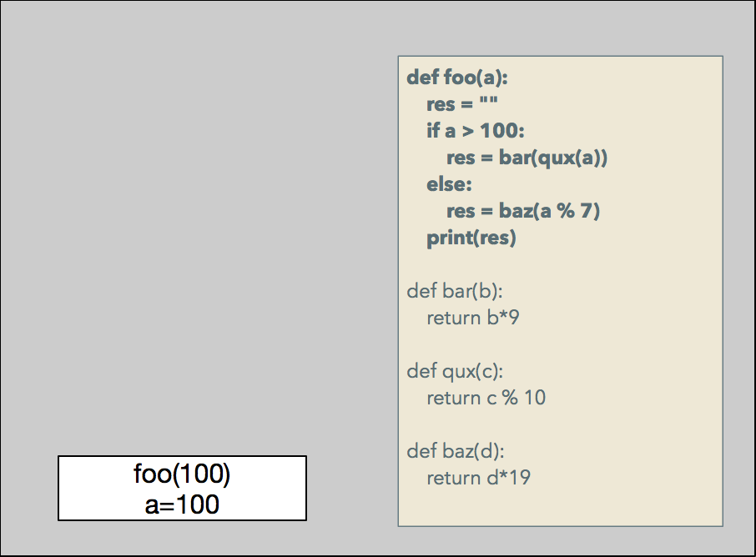Click the 'foo(100)' call text in the stack frame

[x=182, y=474]
